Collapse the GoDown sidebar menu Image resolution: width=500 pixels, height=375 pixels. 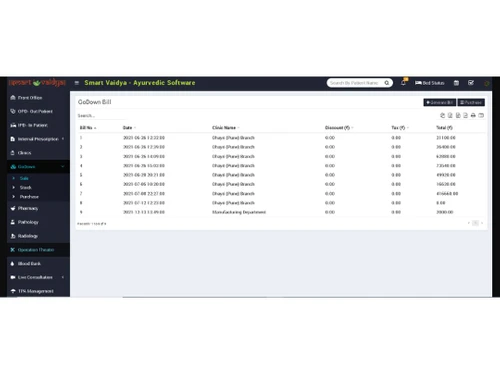coord(38,167)
